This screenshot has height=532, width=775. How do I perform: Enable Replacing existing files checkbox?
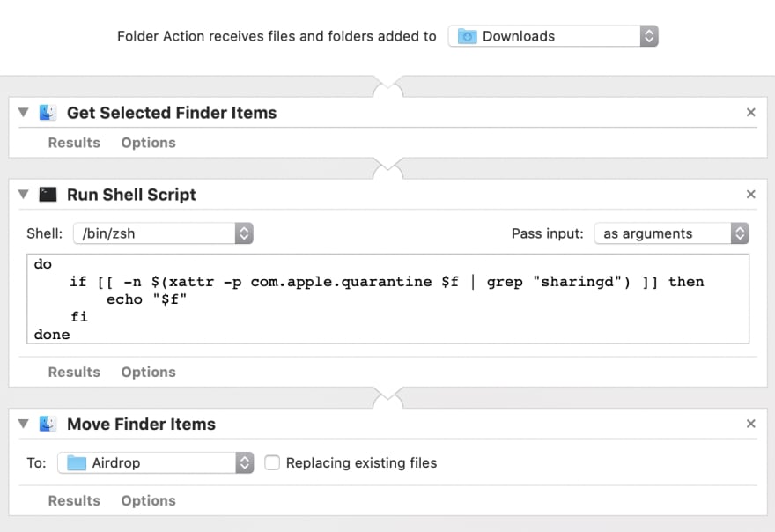pyautogui.click(x=272, y=462)
